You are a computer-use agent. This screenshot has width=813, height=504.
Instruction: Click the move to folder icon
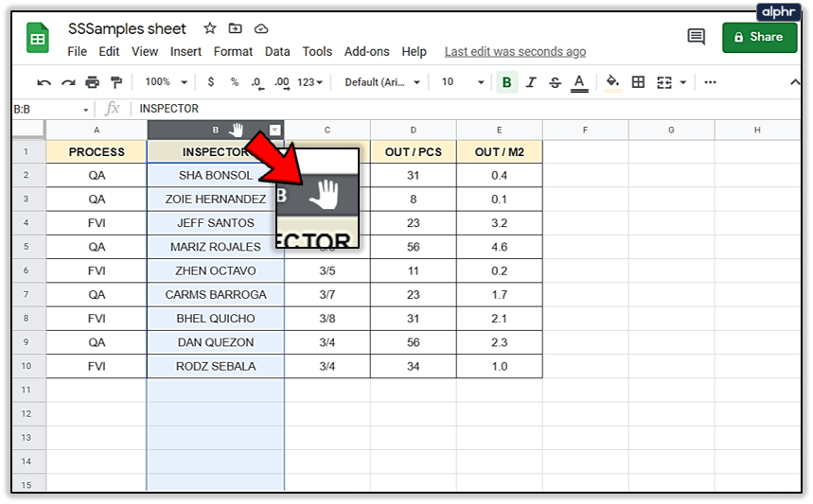pyautogui.click(x=236, y=28)
